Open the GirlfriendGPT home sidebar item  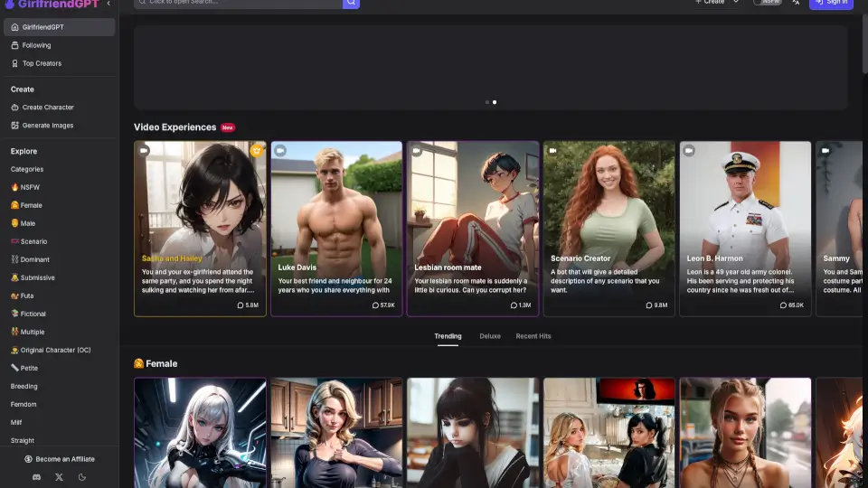(x=60, y=27)
